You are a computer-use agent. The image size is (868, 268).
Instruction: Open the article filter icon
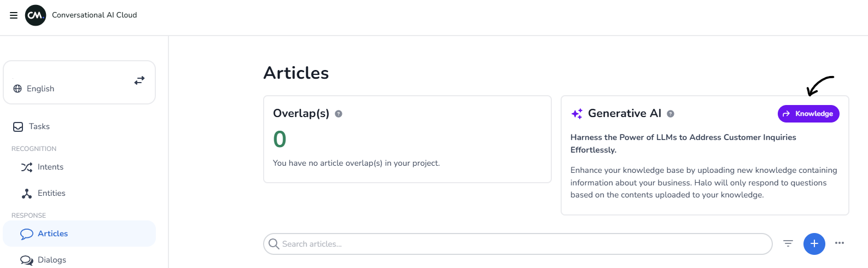click(788, 243)
